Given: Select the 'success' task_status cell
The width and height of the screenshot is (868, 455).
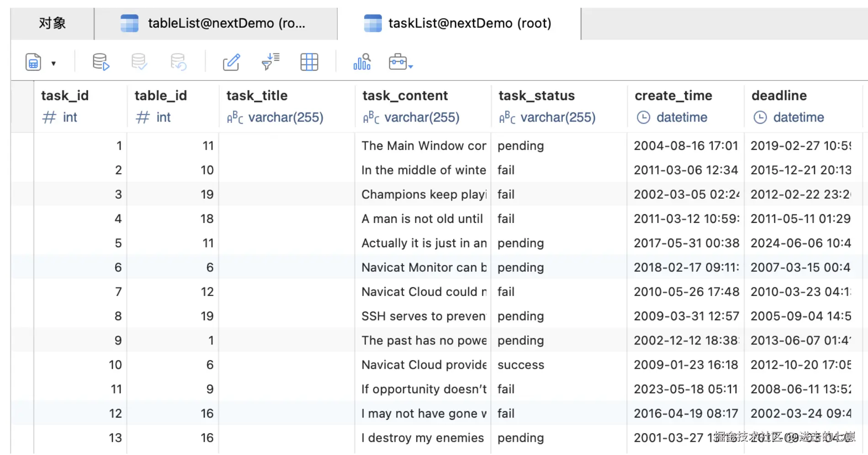Looking at the screenshot, I should 521,365.
